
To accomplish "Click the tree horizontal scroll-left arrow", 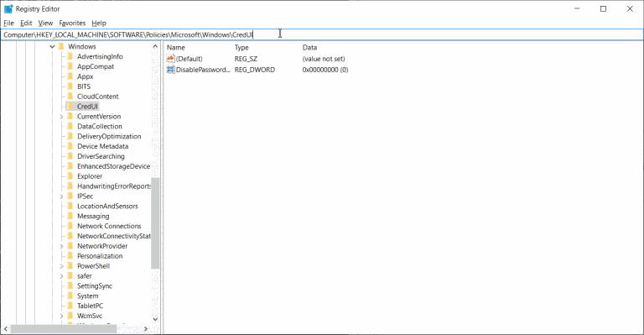I will tap(6, 329).
